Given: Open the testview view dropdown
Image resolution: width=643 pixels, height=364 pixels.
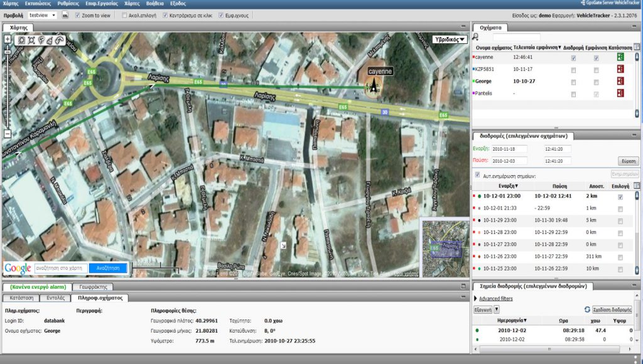Looking at the screenshot, I should click(42, 15).
